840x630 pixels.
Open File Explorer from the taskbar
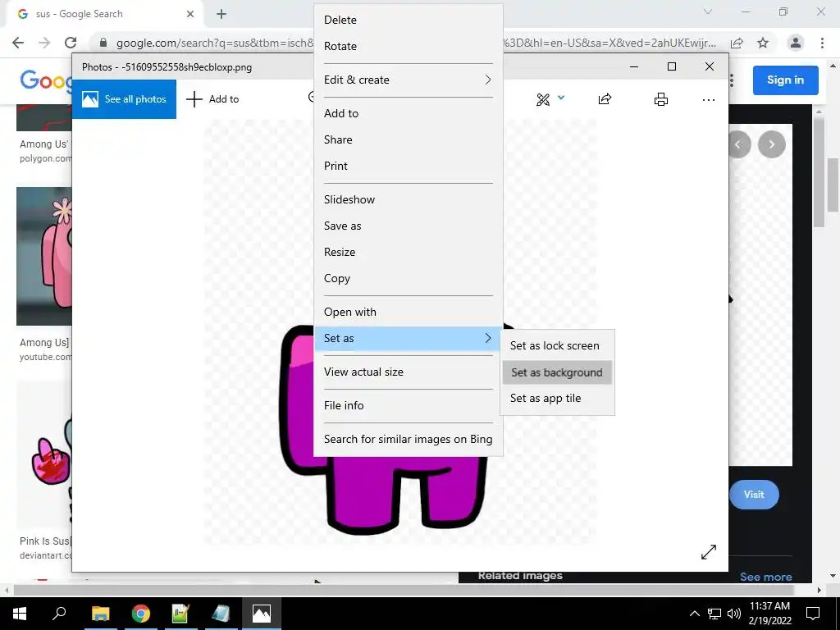click(100, 614)
